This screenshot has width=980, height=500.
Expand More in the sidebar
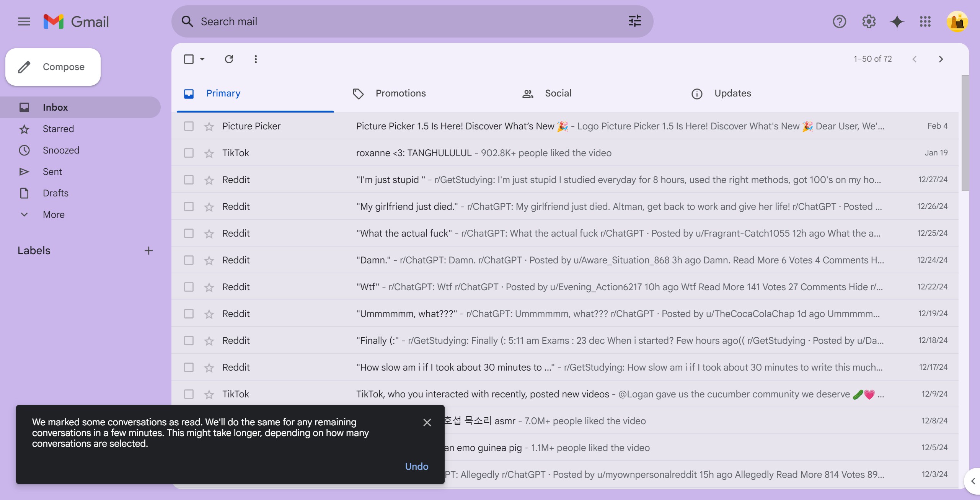tap(54, 214)
